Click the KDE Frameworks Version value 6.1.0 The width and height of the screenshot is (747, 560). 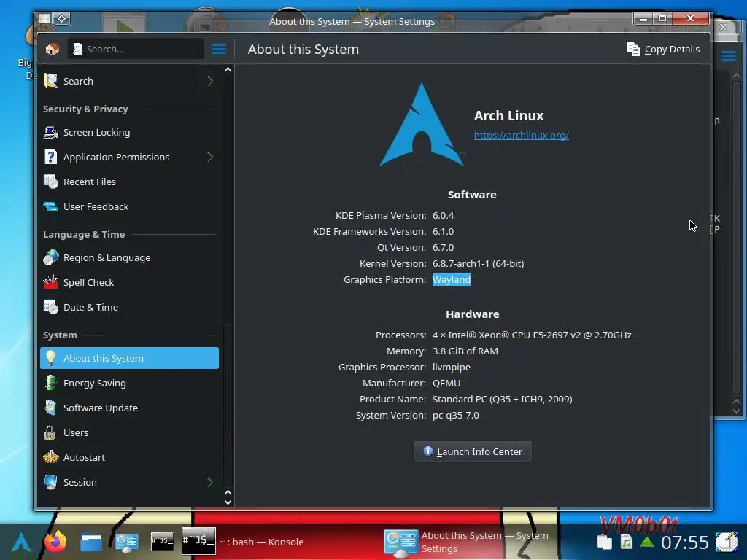443,231
